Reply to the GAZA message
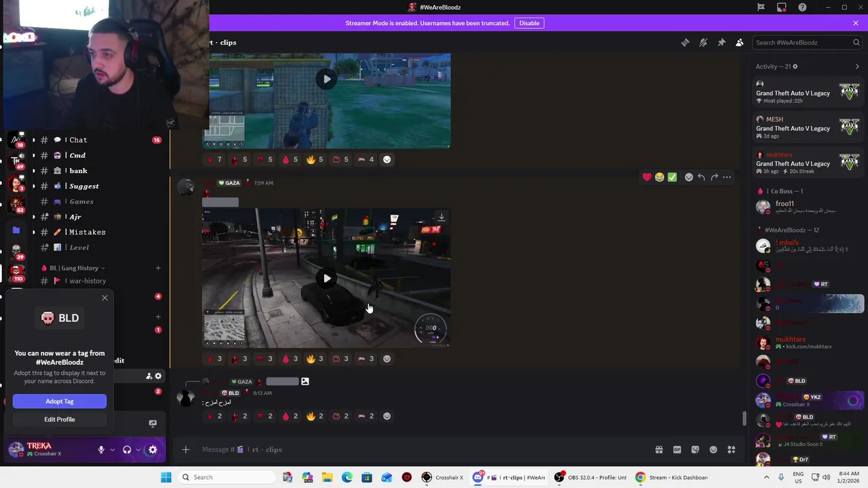This screenshot has height=488, width=868. point(701,178)
